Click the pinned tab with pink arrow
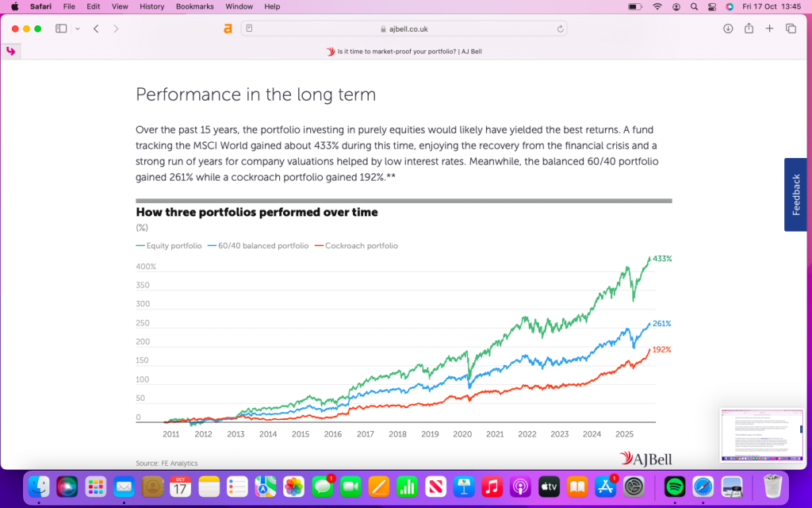812x508 pixels. coord(11,51)
